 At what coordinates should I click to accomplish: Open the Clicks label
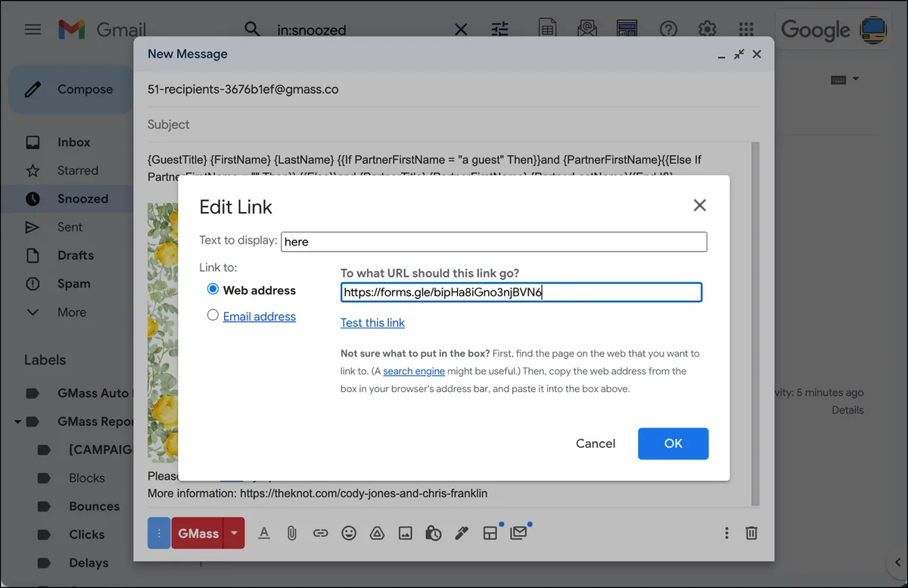click(86, 534)
